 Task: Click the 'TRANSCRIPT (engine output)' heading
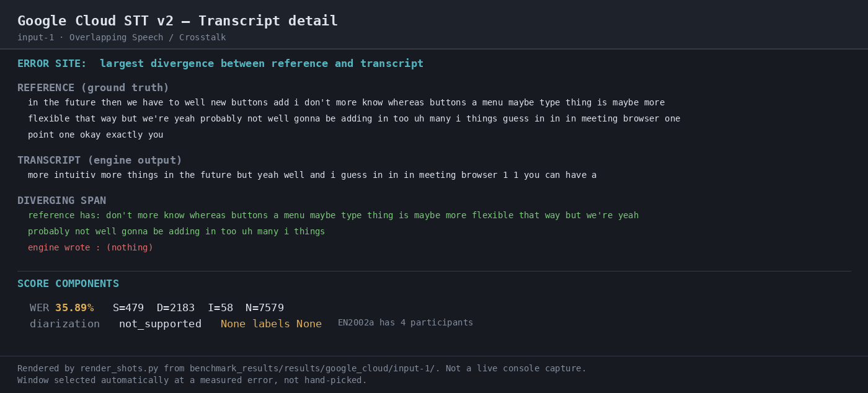[100, 161]
